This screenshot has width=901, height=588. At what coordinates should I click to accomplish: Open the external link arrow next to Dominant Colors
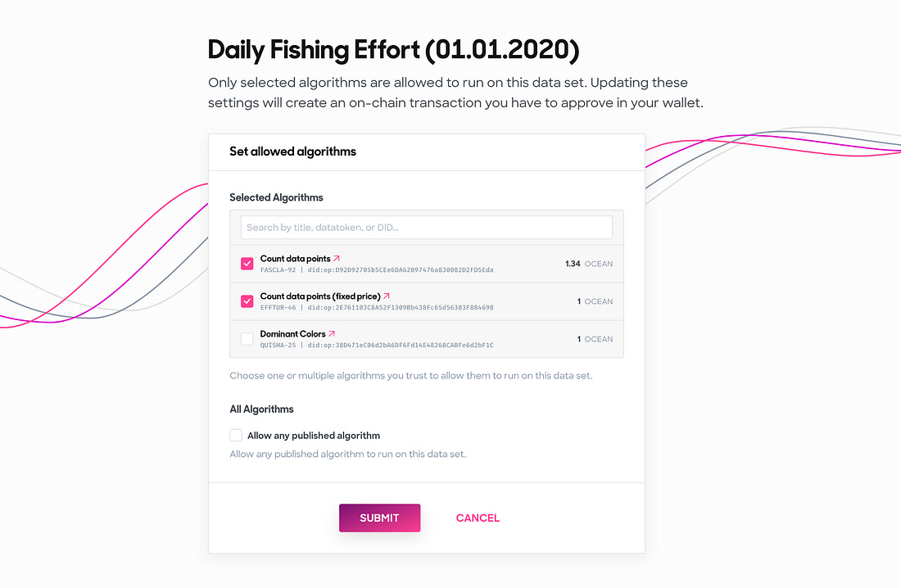click(332, 333)
